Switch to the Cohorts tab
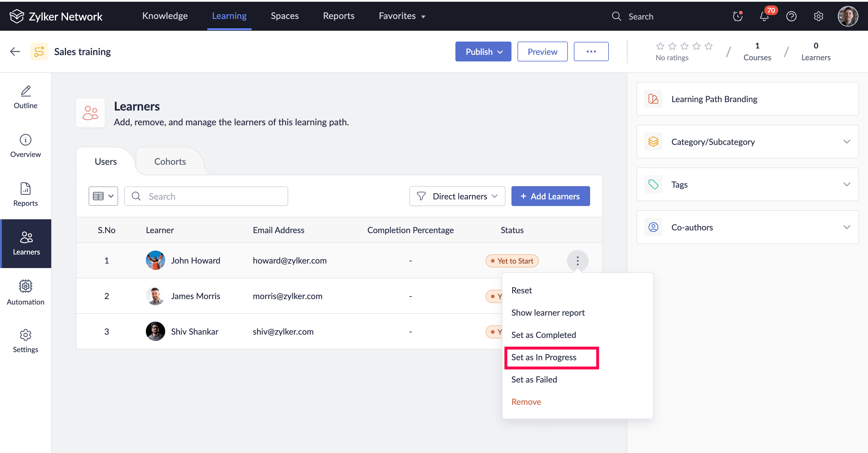Viewport: 868px width, 453px height. tap(170, 162)
